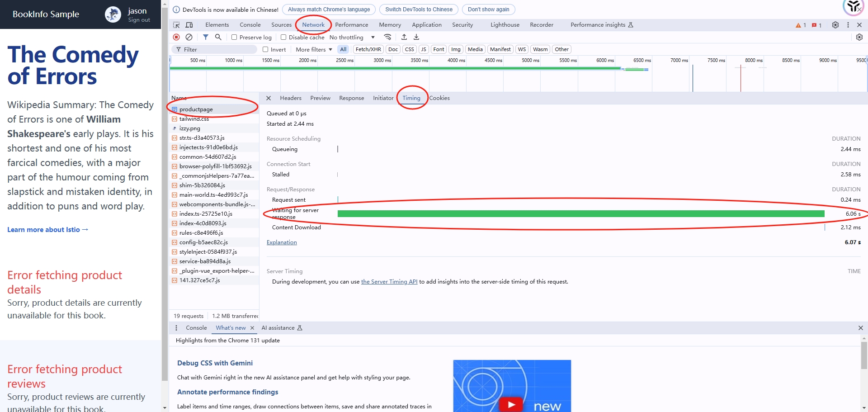Viewport: 868px width, 412px height.
Task: Select the tailwind.css request row
Action: 214,119
